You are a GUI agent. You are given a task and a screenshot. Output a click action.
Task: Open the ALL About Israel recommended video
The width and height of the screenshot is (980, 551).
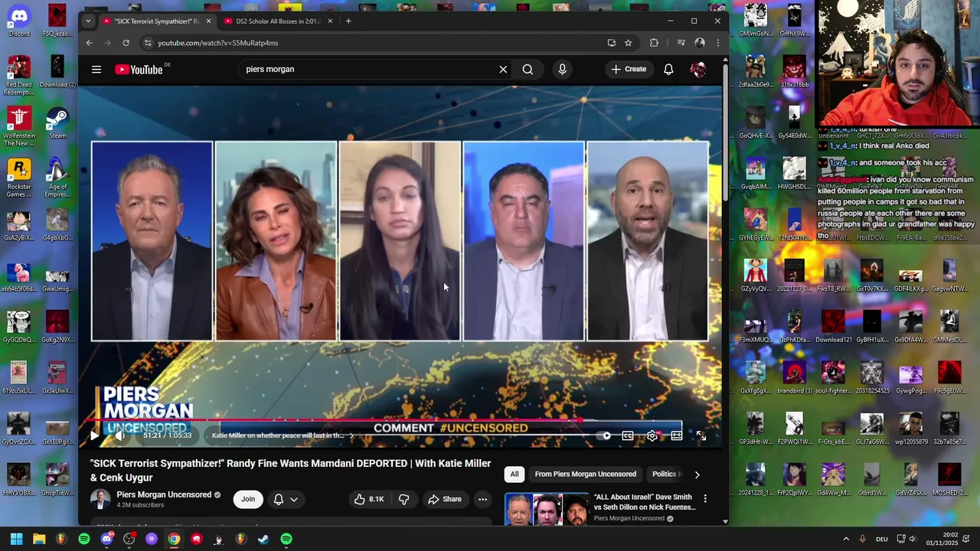[x=644, y=502]
